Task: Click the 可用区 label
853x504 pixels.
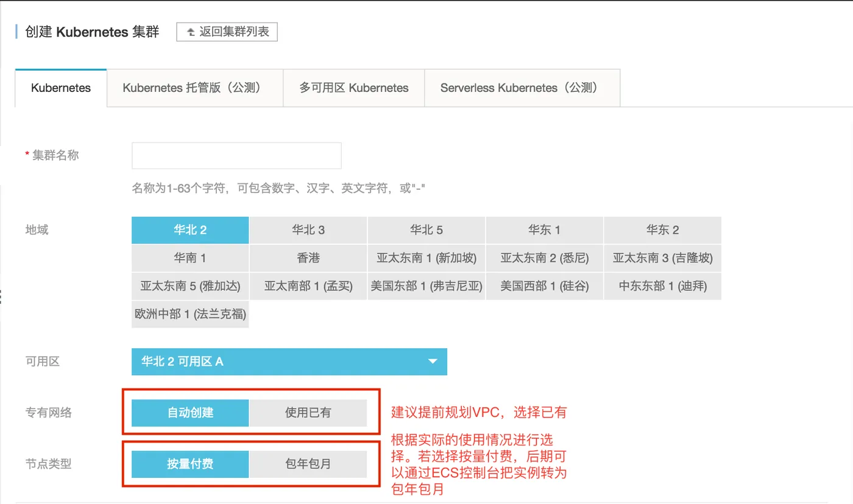Action: tap(43, 362)
